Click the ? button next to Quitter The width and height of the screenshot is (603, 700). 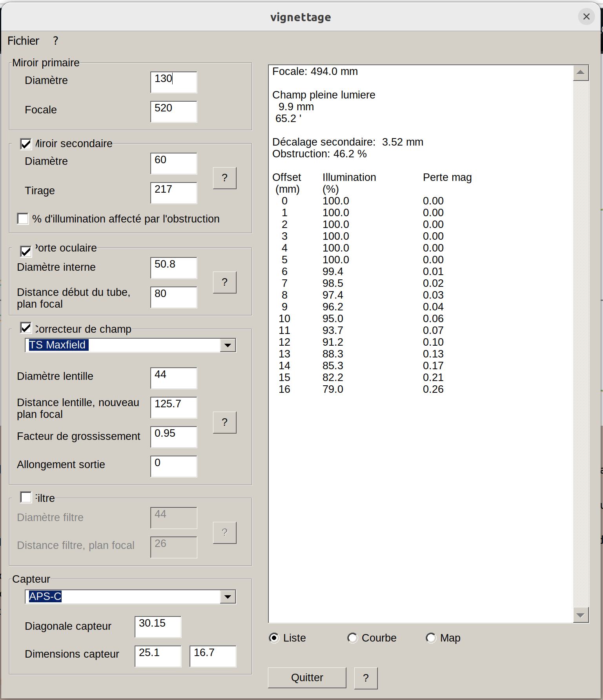click(x=366, y=678)
